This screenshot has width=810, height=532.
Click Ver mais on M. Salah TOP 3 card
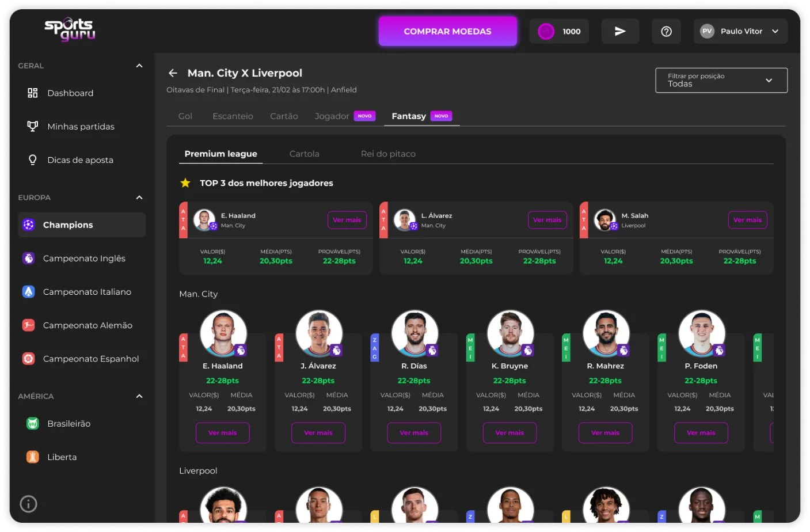tap(747, 220)
